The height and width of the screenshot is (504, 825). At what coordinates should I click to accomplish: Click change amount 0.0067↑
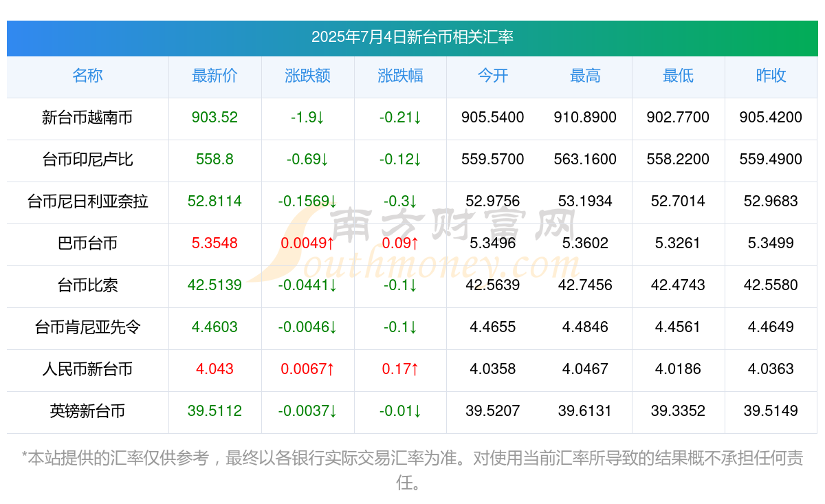tap(307, 369)
